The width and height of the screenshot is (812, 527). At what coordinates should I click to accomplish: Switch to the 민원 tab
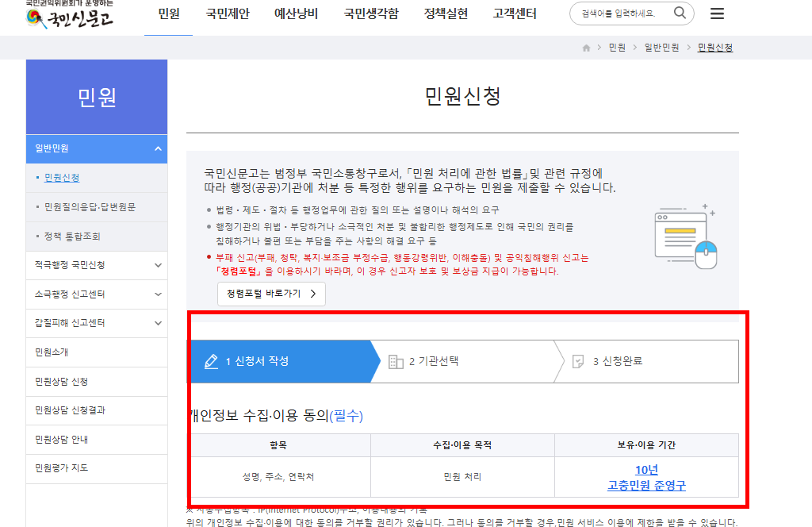pyautogui.click(x=167, y=14)
